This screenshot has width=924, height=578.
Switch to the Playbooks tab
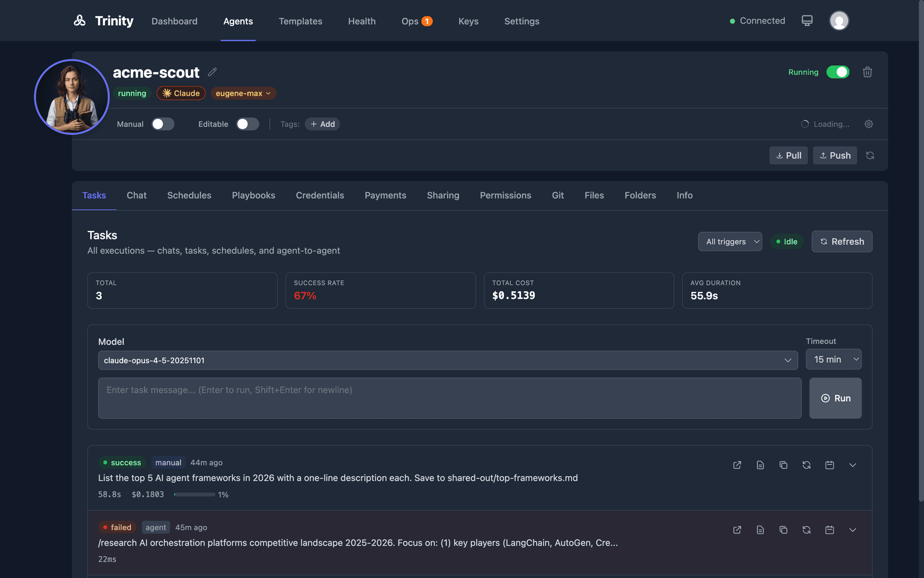[253, 196]
